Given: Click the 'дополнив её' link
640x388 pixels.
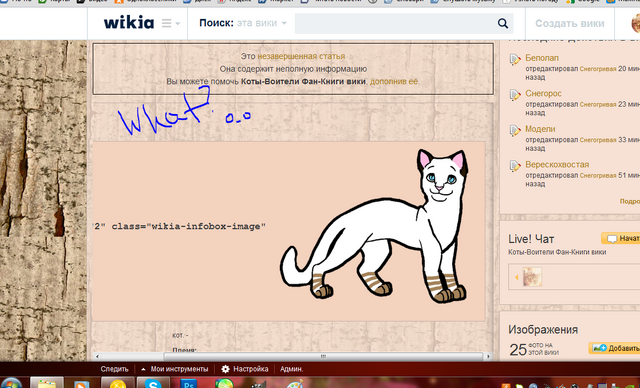Looking at the screenshot, I should pyautogui.click(x=394, y=82).
